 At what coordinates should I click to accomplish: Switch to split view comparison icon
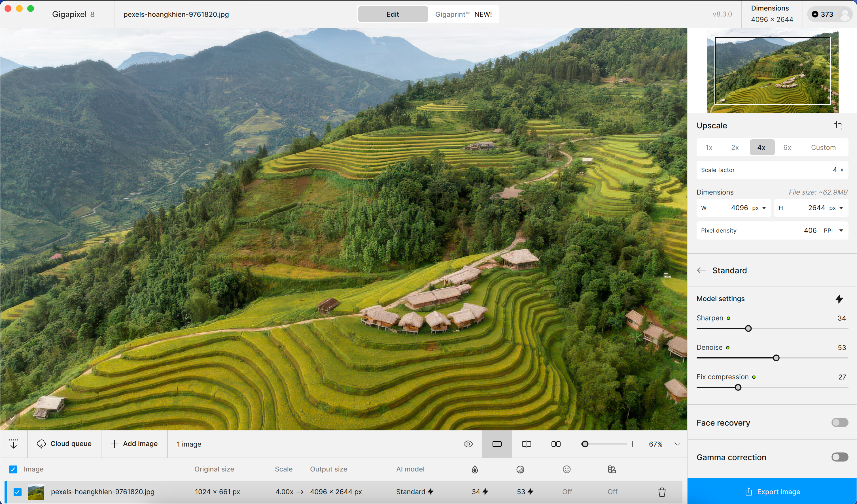coord(526,444)
